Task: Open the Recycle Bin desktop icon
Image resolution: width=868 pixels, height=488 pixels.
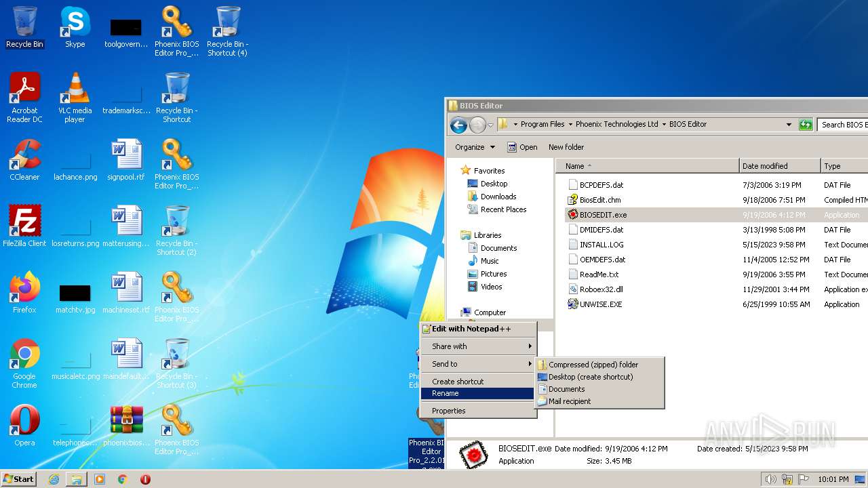Action: pos(24,28)
